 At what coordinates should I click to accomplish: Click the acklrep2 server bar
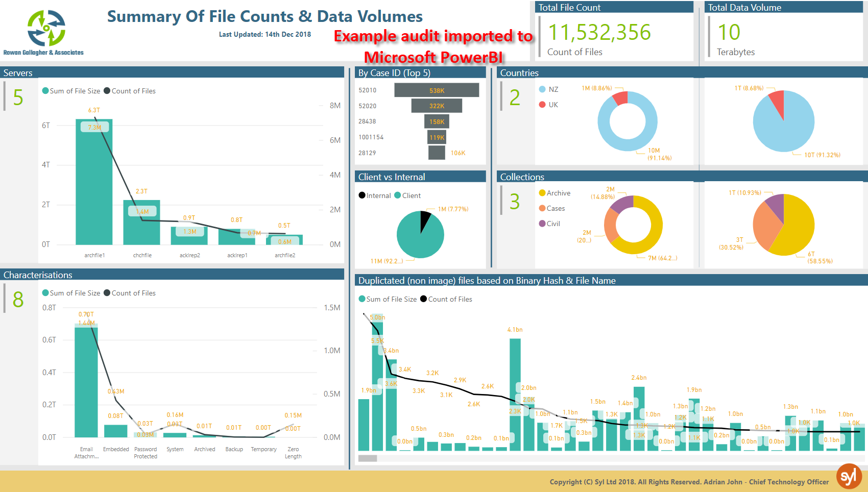189,236
